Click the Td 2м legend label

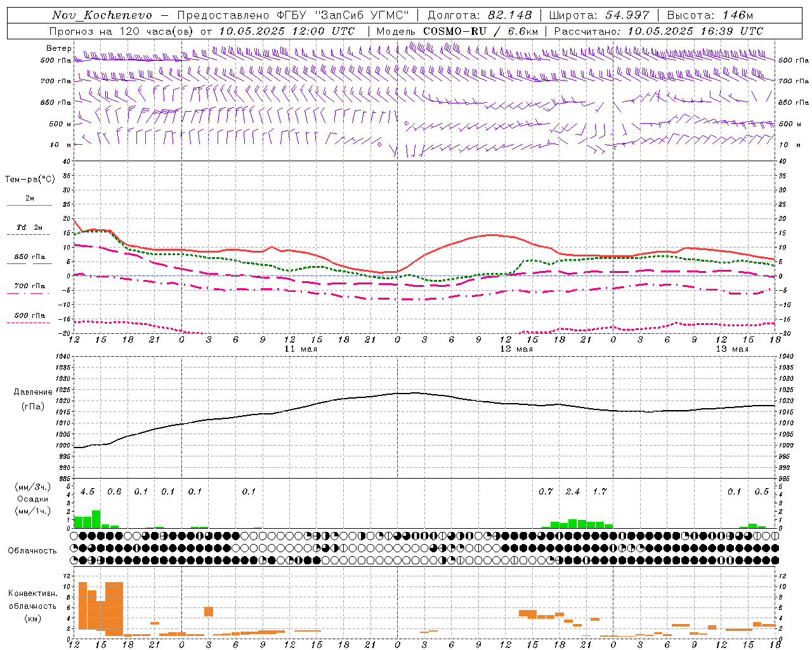[29, 227]
